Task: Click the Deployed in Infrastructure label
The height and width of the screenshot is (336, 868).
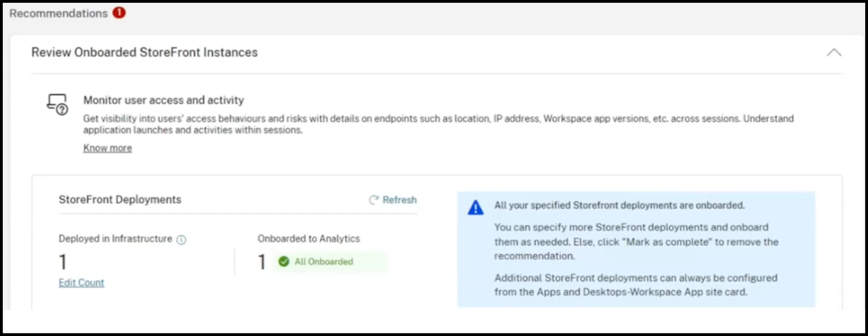Action: (x=115, y=239)
